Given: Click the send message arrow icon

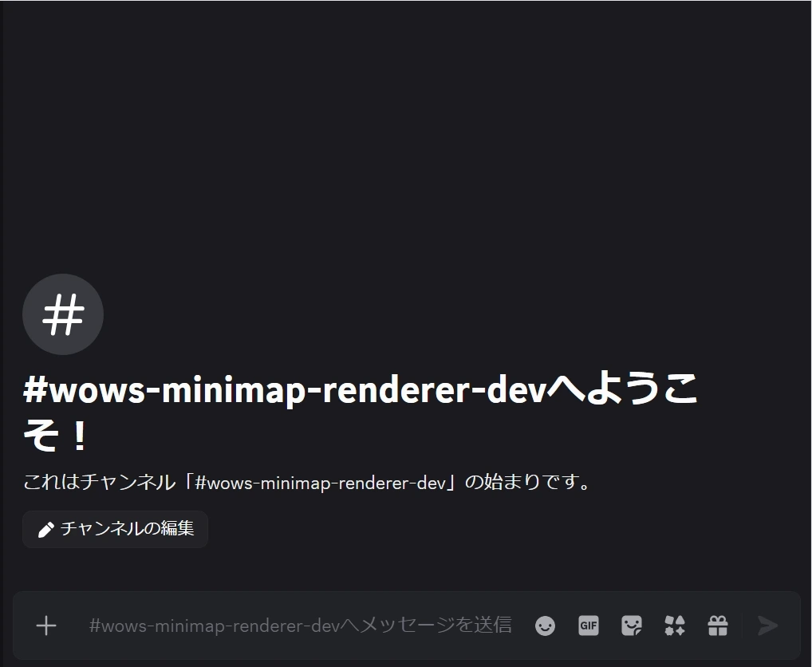Looking at the screenshot, I should click(767, 626).
